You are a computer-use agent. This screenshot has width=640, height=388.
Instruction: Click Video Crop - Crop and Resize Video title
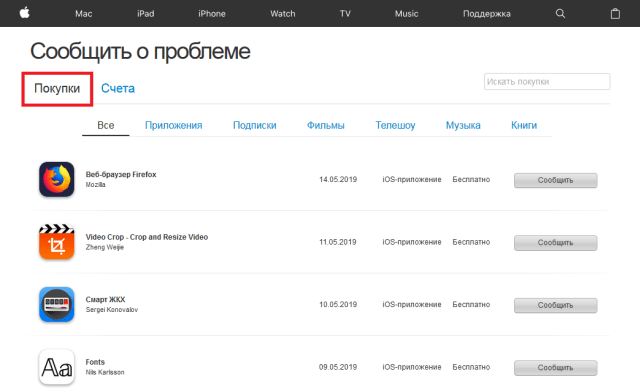point(147,237)
